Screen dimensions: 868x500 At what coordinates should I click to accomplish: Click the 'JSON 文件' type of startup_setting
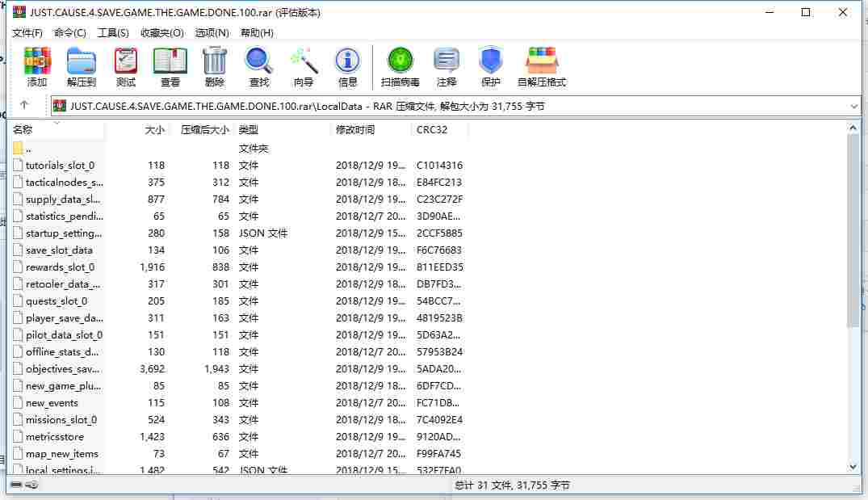tap(263, 233)
